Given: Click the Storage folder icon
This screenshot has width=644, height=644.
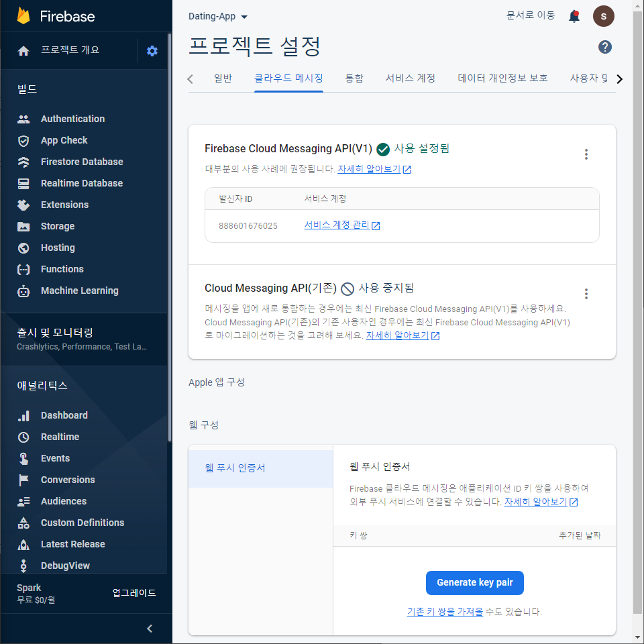Looking at the screenshot, I should point(23,226).
